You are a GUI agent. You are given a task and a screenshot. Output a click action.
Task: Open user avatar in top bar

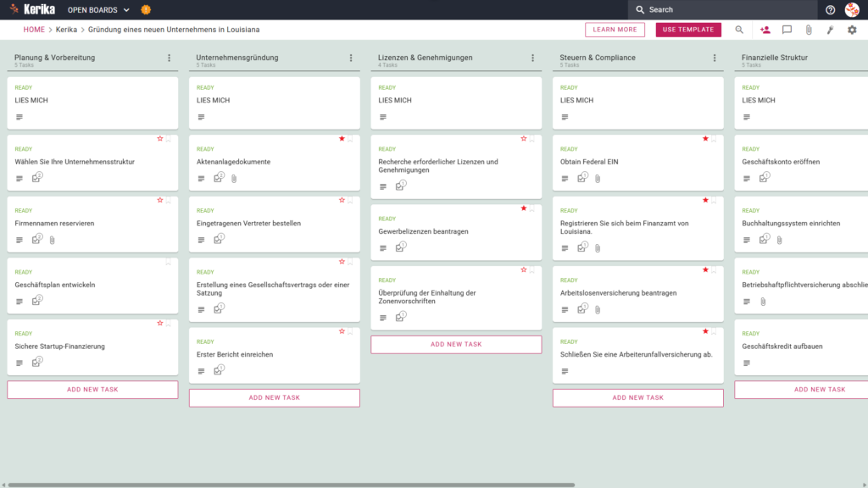click(852, 10)
